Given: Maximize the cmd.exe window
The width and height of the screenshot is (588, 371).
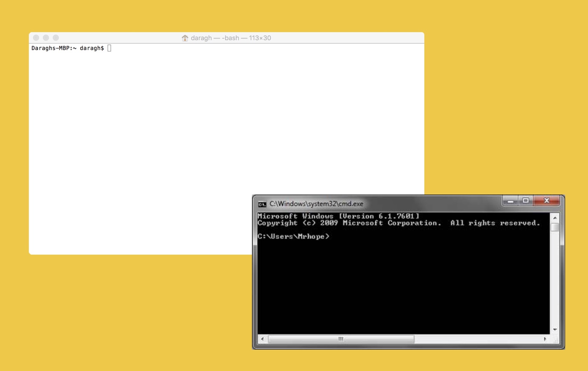Looking at the screenshot, I should tap(526, 201).
